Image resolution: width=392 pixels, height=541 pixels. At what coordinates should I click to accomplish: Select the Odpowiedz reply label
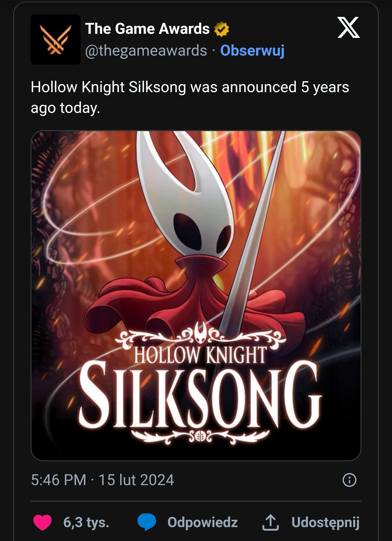(203, 522)
